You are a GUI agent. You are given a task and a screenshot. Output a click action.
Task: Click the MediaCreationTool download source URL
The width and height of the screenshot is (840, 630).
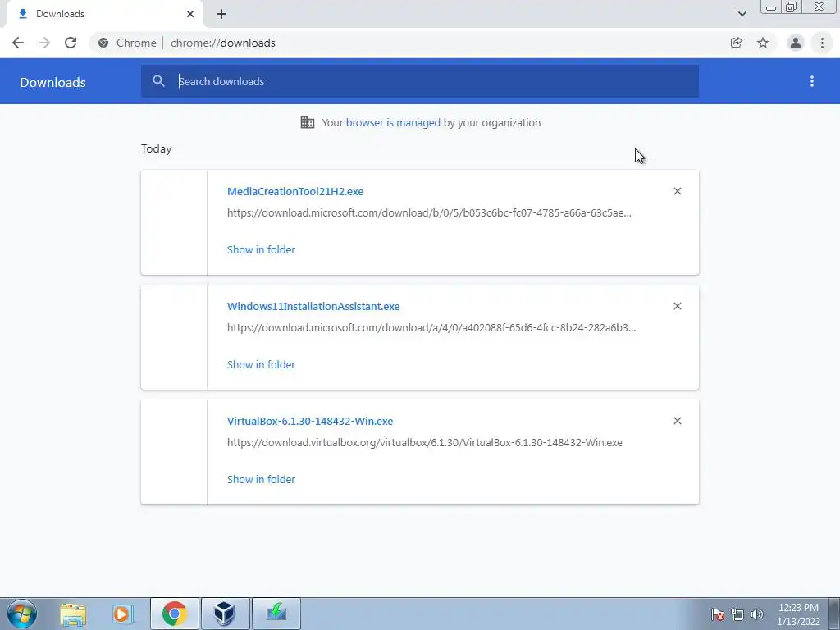point(429,212)
